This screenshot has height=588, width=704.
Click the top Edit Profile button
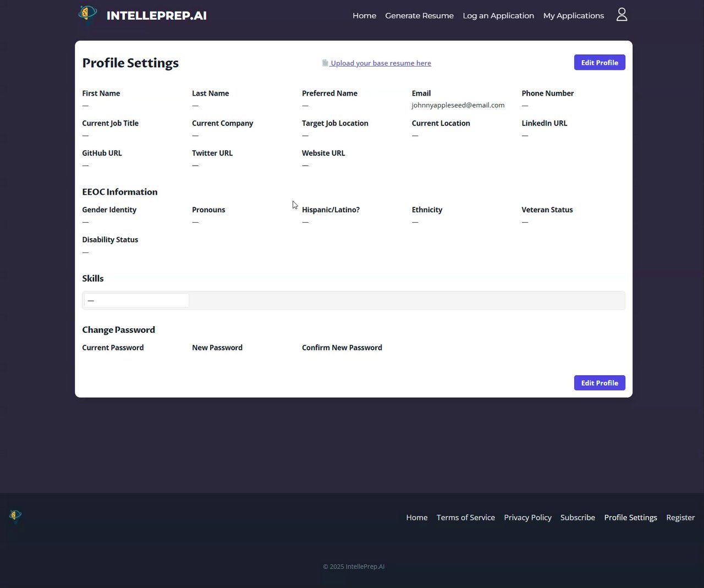click(x=599, y=62)
